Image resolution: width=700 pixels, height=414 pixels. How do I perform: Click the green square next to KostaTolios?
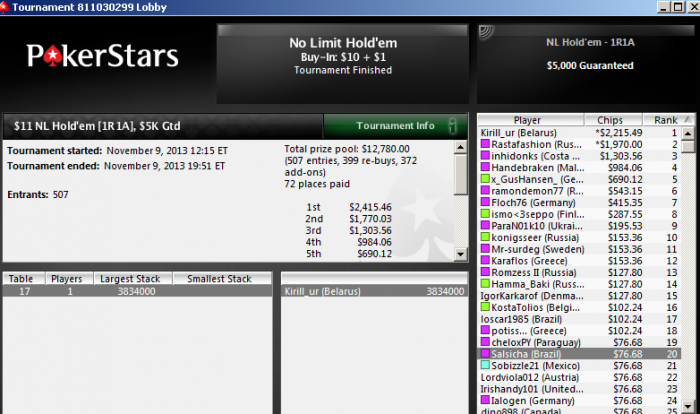pyautogui.click(x=485, y=307)
